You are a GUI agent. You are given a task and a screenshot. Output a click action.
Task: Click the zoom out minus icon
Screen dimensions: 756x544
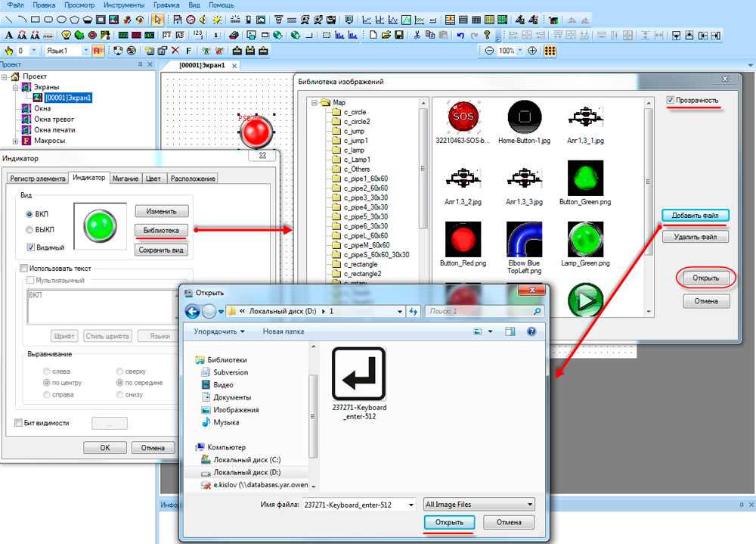489,51
